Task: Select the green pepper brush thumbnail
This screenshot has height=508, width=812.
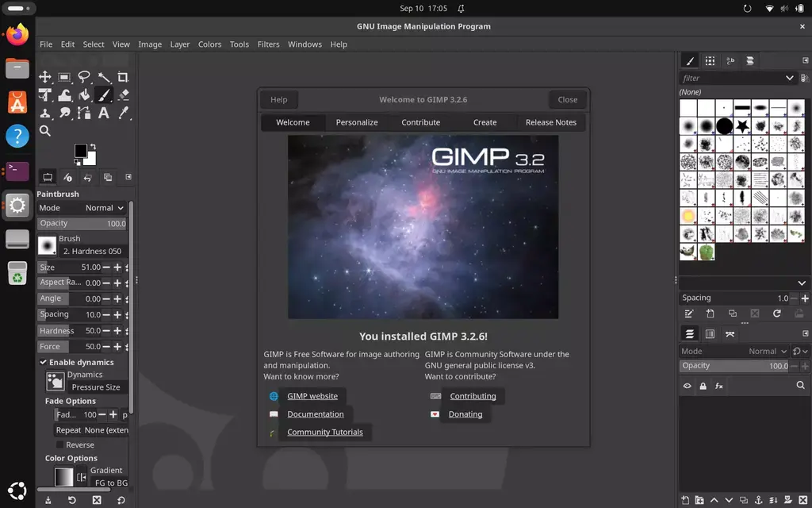Action: pos(706,252)
